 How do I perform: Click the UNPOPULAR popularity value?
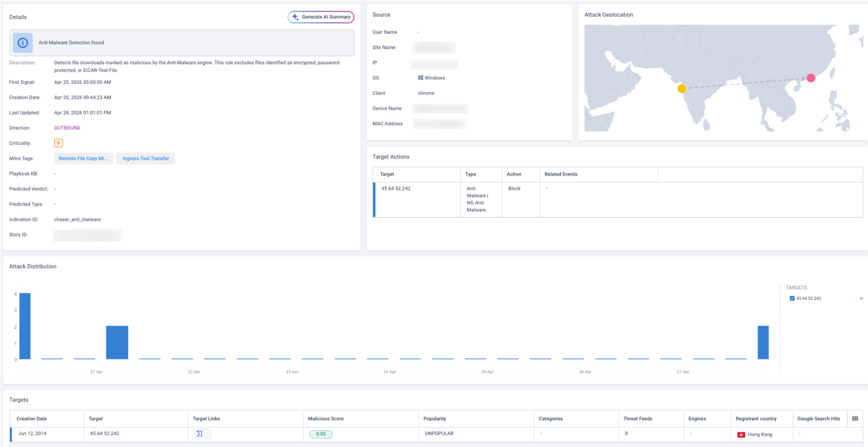(439, 434)
